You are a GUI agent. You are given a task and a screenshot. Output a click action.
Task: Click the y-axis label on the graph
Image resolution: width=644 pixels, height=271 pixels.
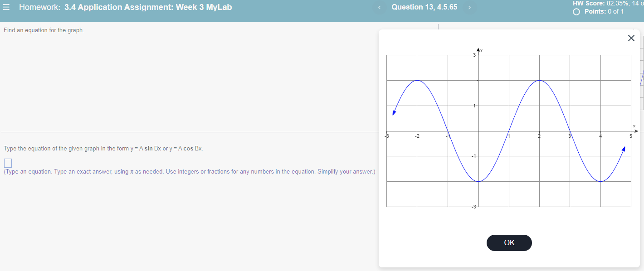click(481, 50)
